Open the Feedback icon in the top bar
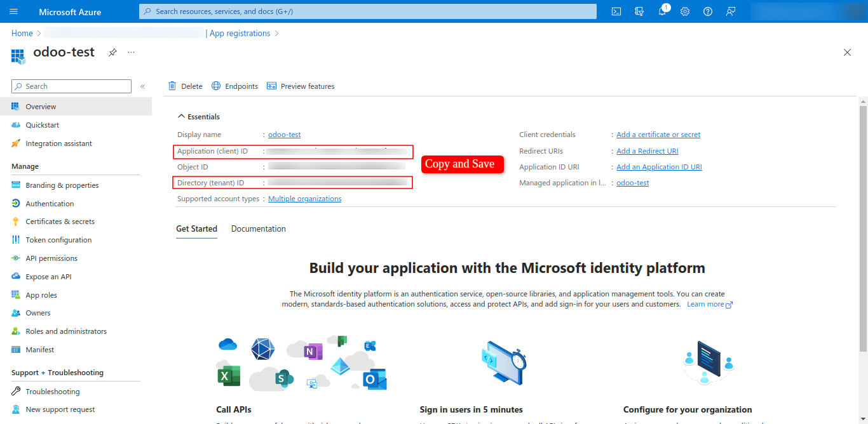Image resolution: width=868 pixels, height=424 pixels. (x=731, y=11)
